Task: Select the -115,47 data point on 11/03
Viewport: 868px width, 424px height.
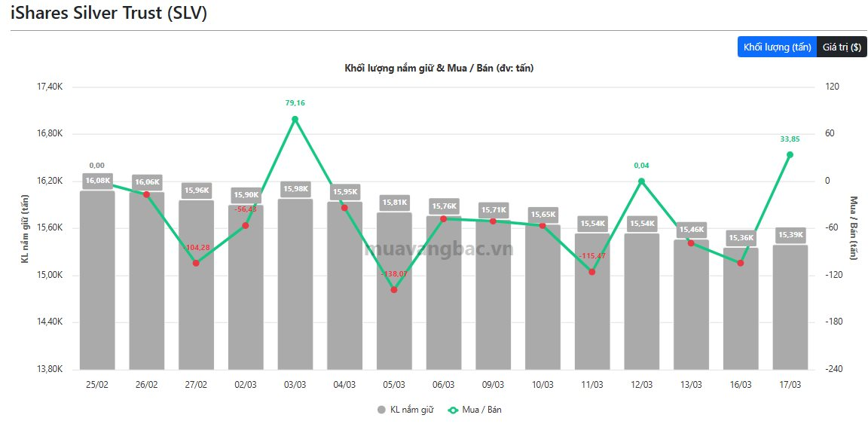Action: [591, 272]
